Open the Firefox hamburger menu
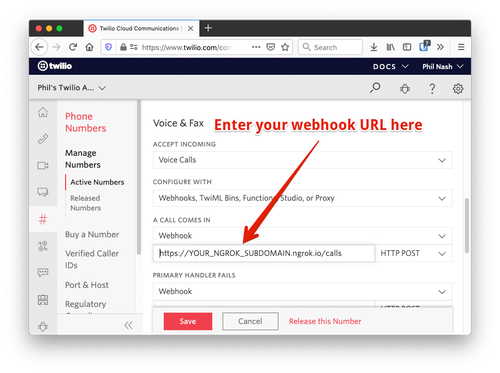The height and width of the screenshot is (373, 500). coord(461,47)
